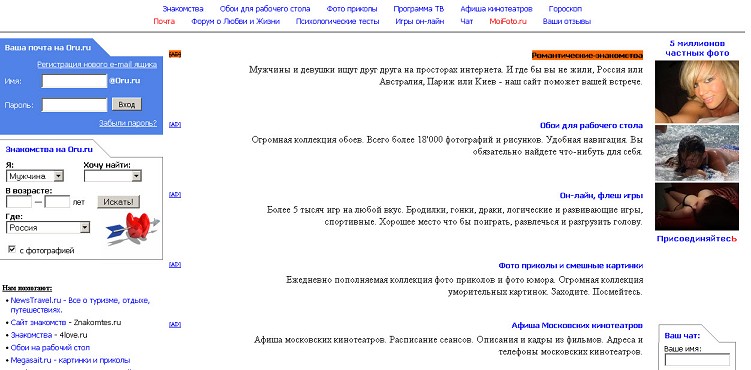Open Афиша Московских кинотеатров heading link
The image size is (751, 370).
577,325
